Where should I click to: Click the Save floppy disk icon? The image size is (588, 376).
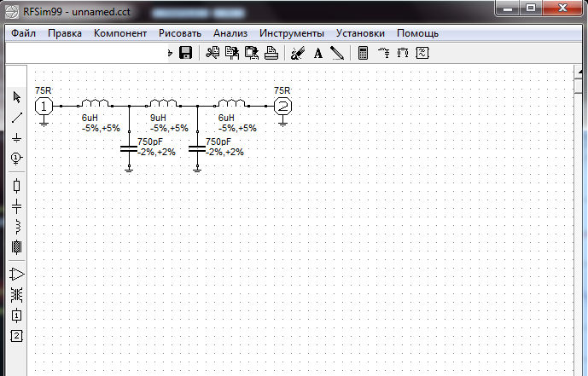pyautogui.click(x=185, y=53)
